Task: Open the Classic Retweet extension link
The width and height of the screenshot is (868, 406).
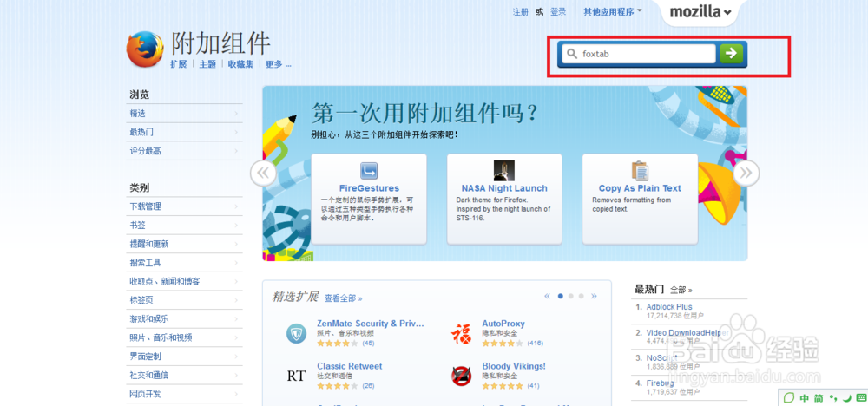Action: (349, 365)
